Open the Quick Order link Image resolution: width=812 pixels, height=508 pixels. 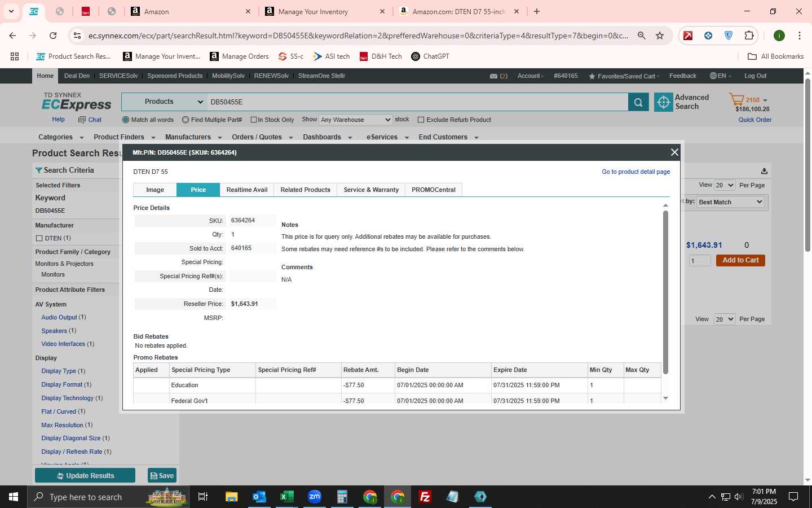click(x=755, y=120)
